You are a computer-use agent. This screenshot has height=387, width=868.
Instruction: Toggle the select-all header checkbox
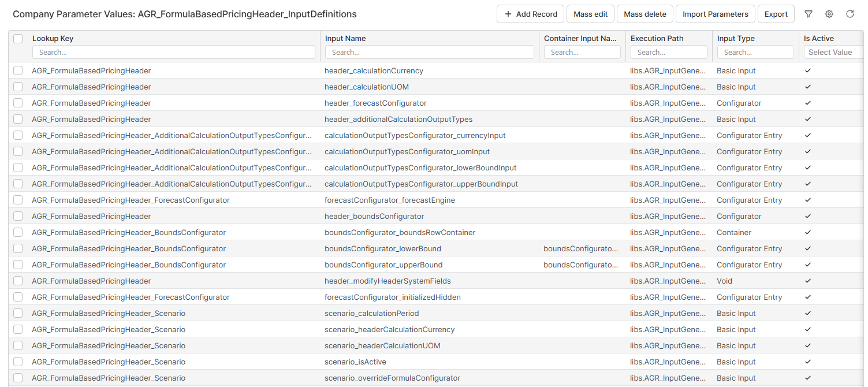(18, 39)
